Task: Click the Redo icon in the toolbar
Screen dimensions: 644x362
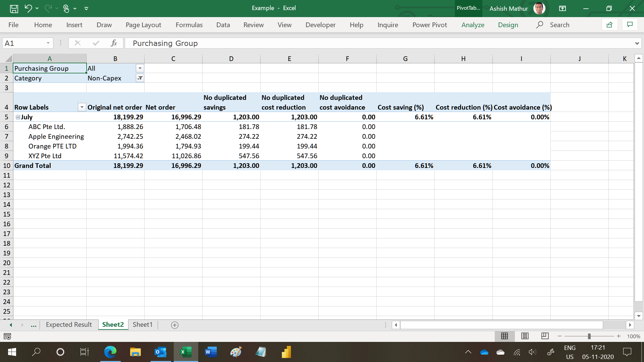Action: (x=48, y=8)
